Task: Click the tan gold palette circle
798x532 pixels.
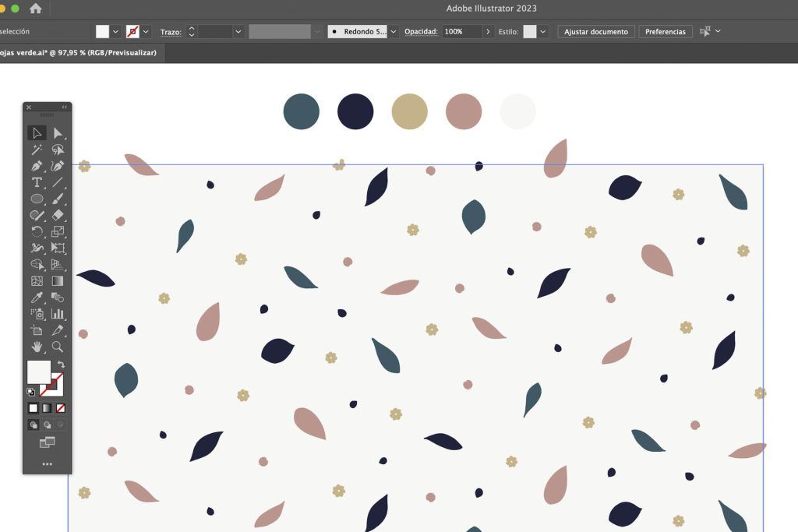Action: (409, 111)
